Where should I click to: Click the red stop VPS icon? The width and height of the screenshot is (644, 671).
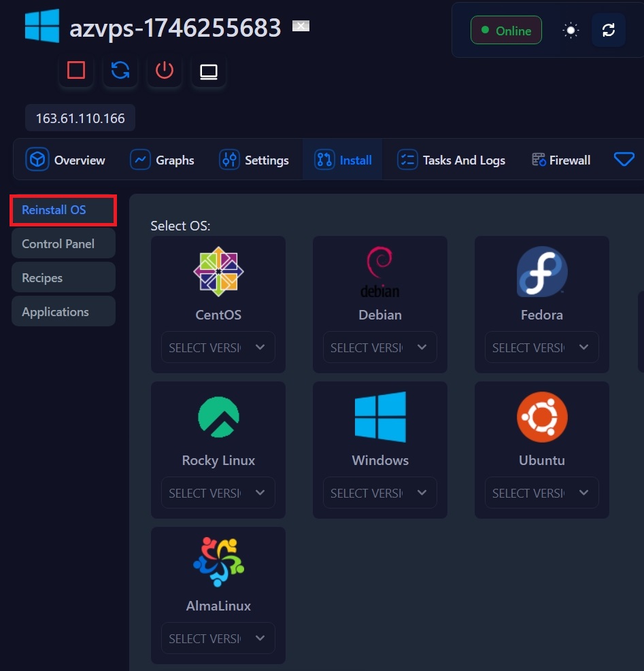pos(76,71)
